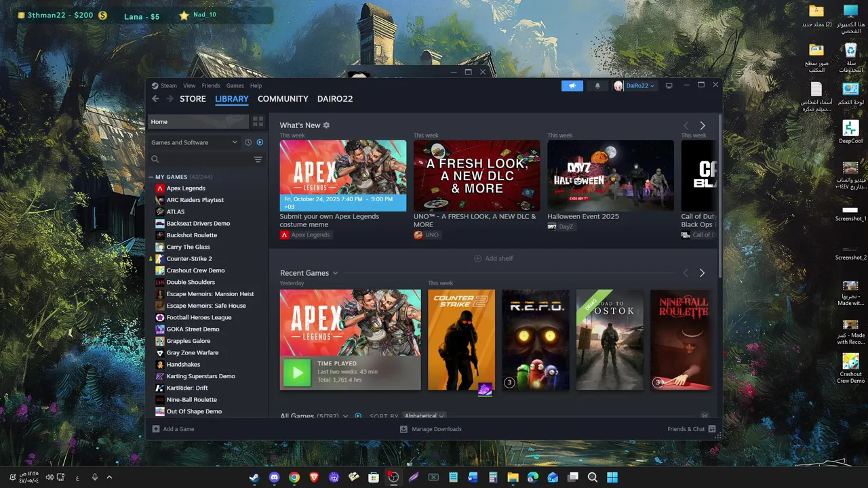Click the Home button in sidebar
Screen dimensions: 868x488
click(198, 122)
